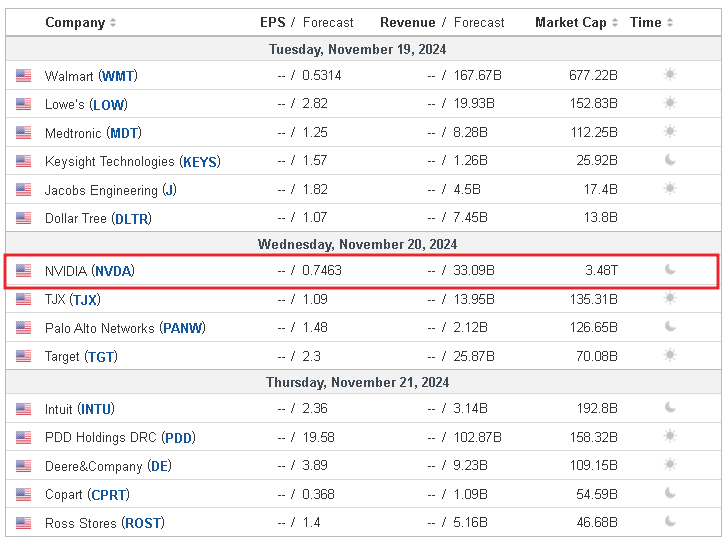The image size is (728, 541).
Task: Click the after-hours moon icon for Keysight
Action: pos(670,160)
